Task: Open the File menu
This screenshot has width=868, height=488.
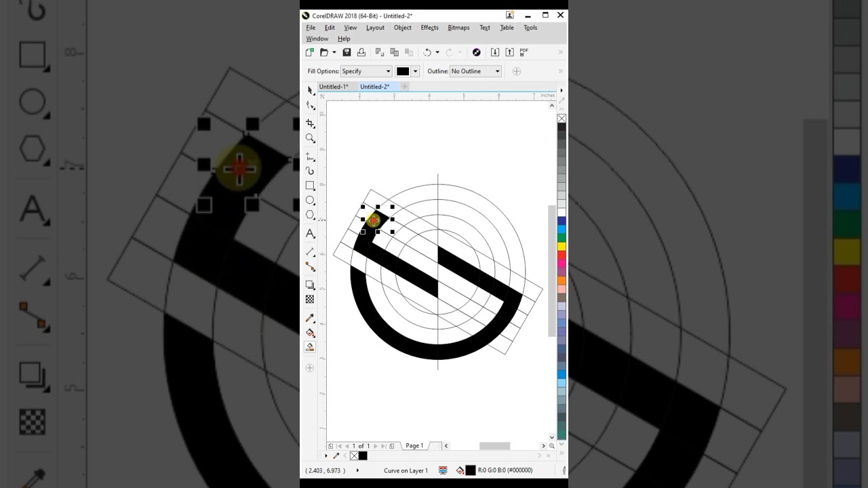Action: click(311, 28)
